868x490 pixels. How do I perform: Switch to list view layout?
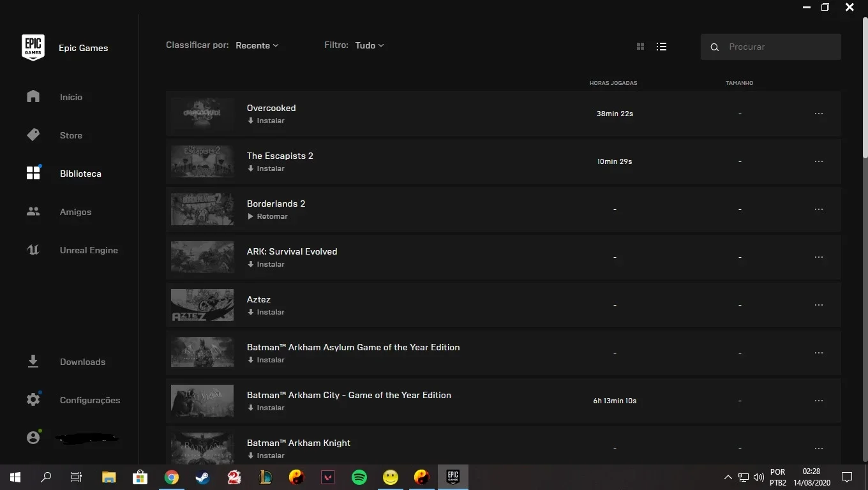point(661,47)
